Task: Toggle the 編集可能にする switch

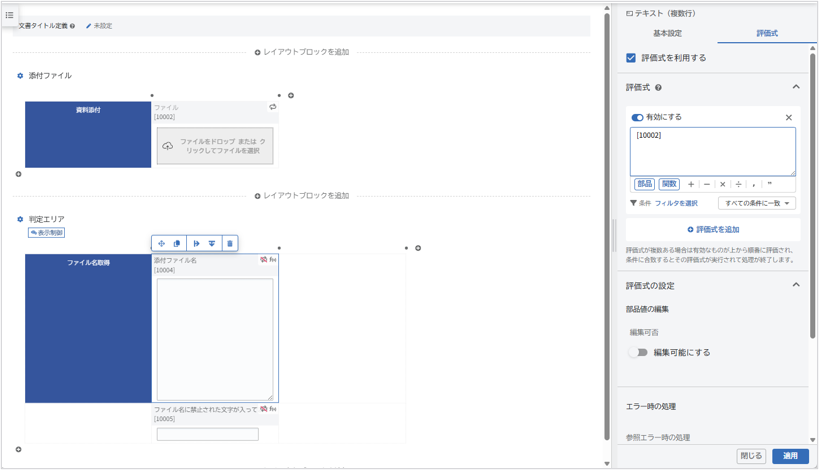Action: pos(638,352)
